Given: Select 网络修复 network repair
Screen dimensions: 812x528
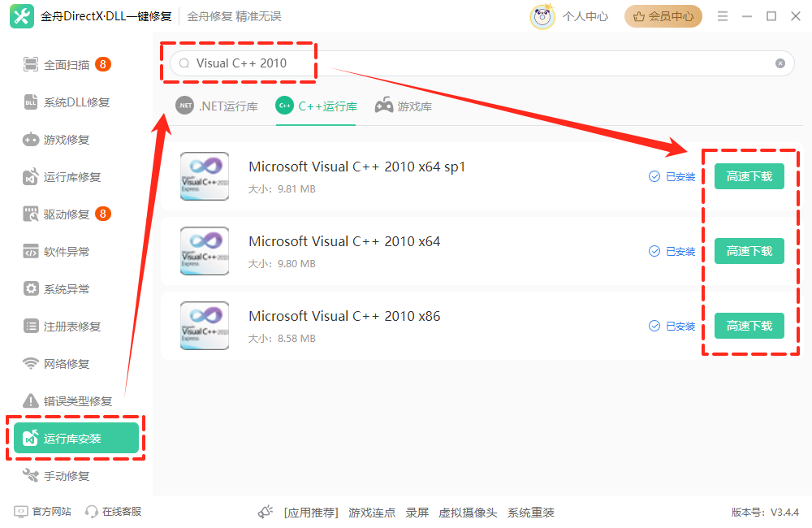Looking at the screenshot, I should pyautogui.click(x=67, y=364).
